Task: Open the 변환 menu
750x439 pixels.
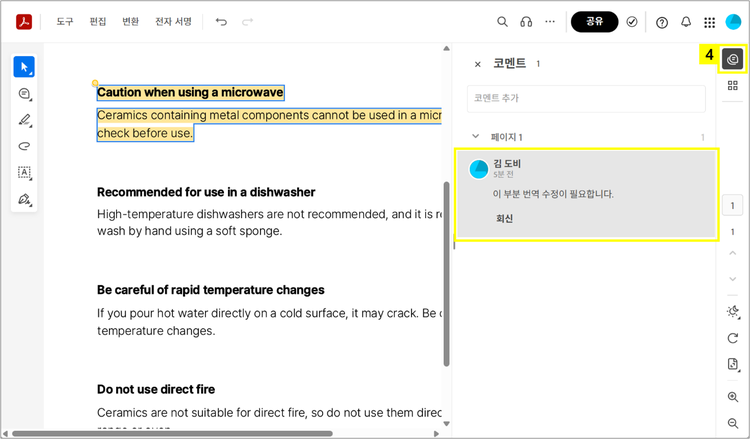Action: [131, 22]
